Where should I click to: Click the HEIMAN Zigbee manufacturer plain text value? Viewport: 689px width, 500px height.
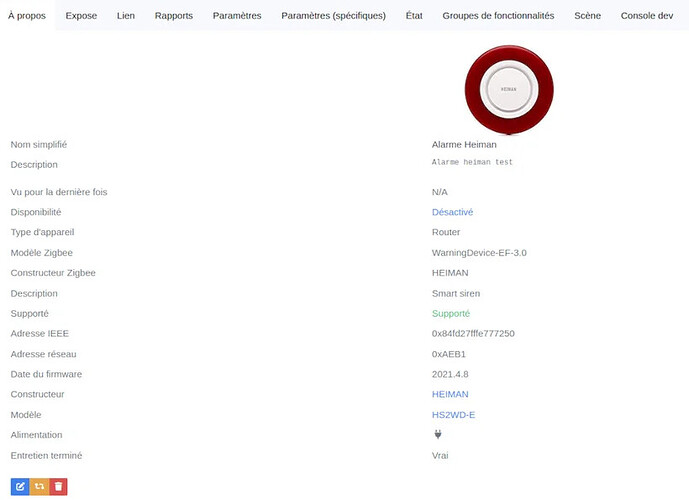[x=450, y=273]
